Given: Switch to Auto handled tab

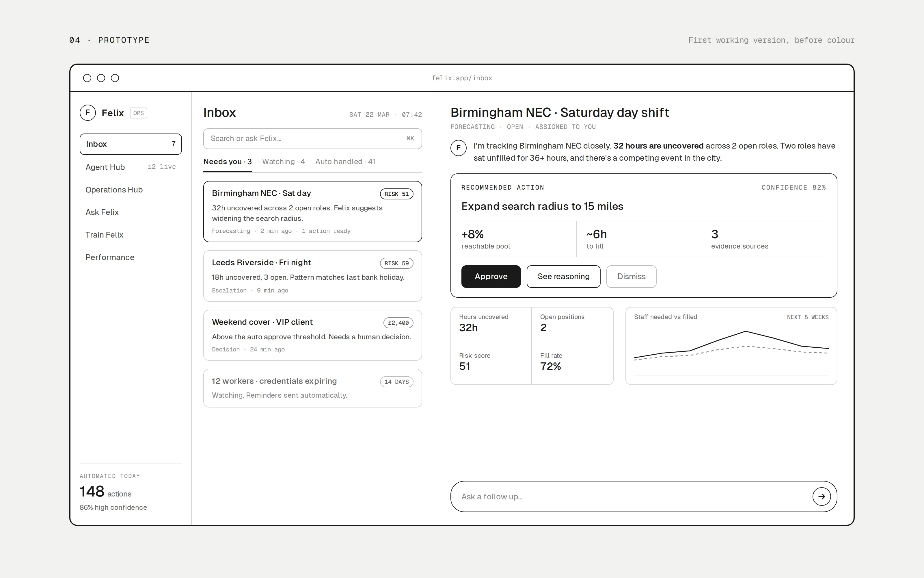Looking at the screenshot, I should [x=345, y=162].
